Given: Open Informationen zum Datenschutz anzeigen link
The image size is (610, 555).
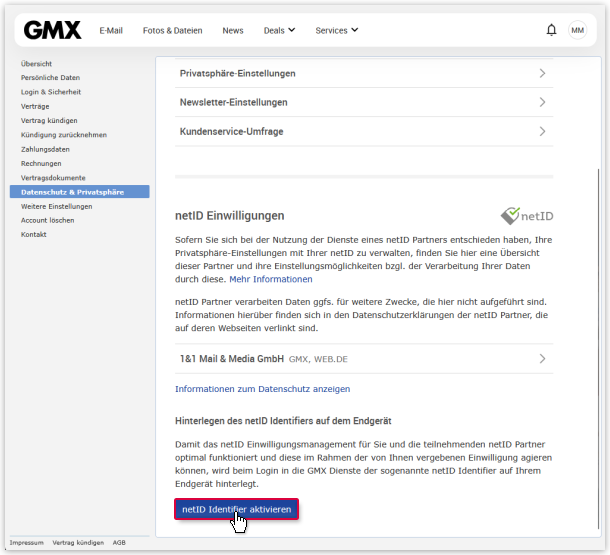Looking at the screenshot, I should click(x=262, y=389).
